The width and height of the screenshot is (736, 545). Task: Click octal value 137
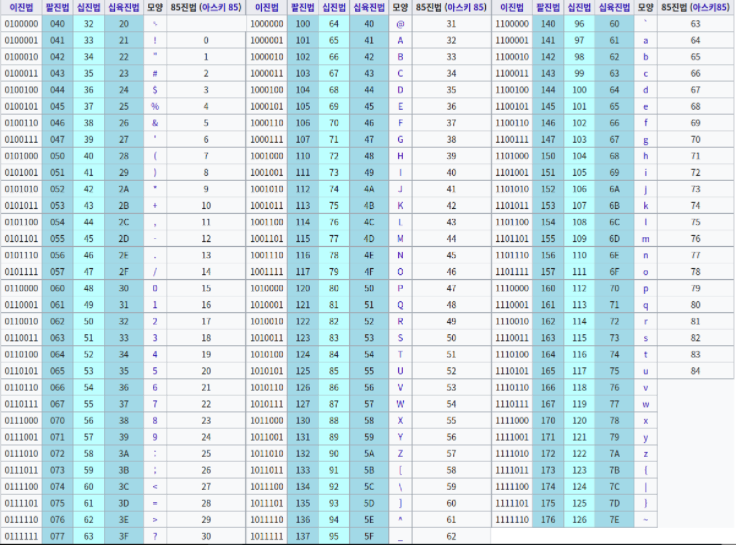303,536
